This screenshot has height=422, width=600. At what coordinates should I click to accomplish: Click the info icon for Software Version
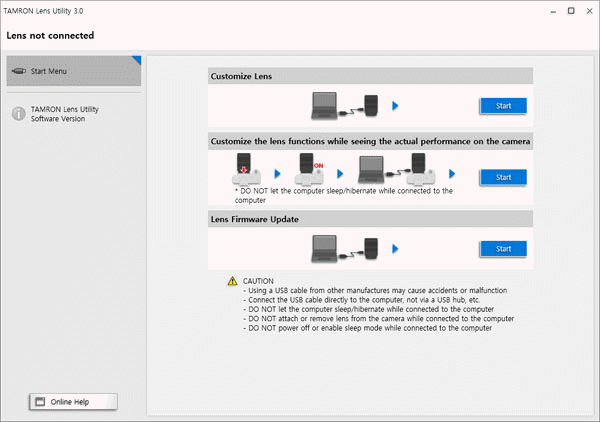tap(19, 114)
